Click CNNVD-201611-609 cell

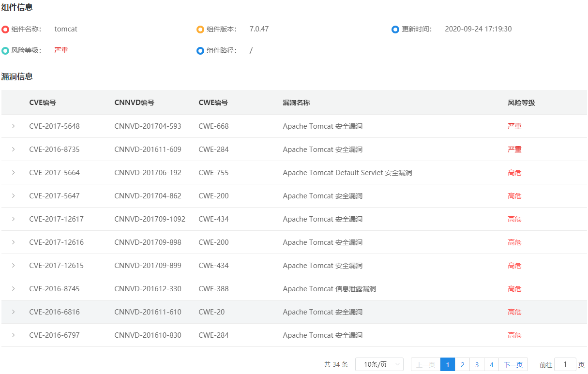(x=148, y=150)
